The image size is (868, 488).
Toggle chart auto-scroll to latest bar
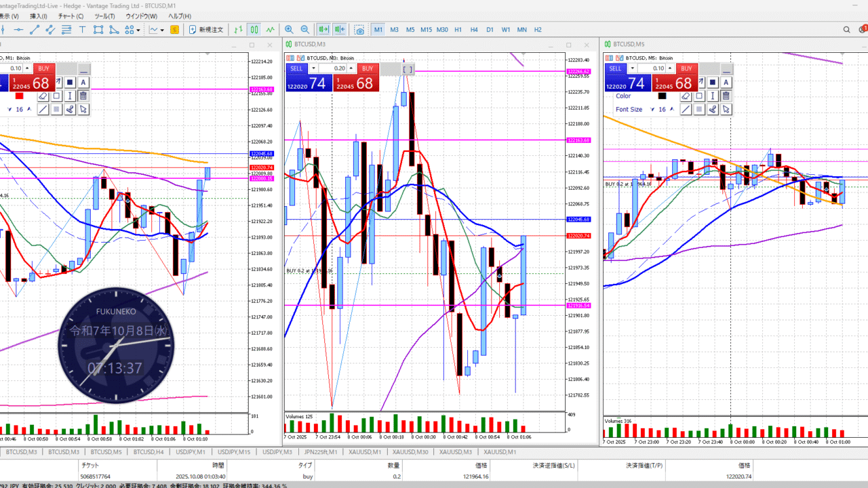click(323, 30)
